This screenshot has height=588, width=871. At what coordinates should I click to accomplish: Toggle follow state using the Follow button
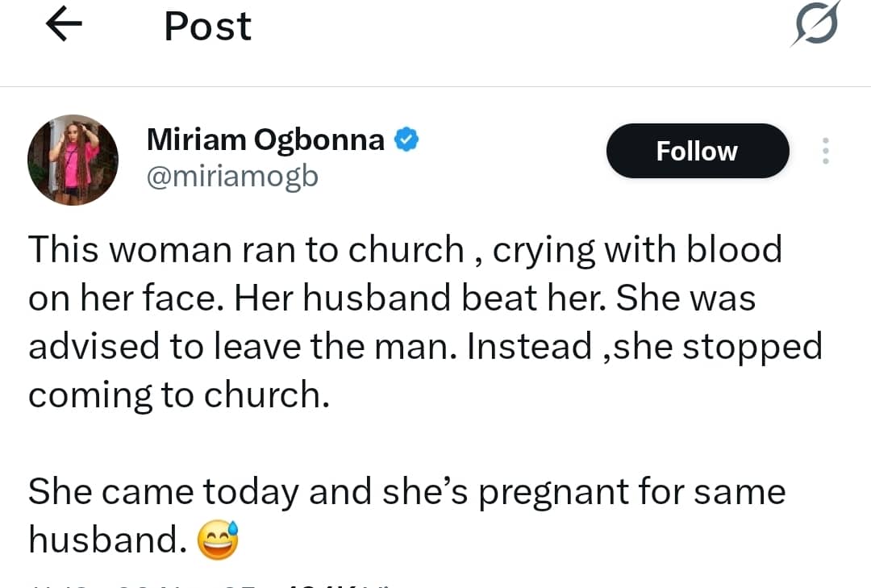(x=697, y=150)
